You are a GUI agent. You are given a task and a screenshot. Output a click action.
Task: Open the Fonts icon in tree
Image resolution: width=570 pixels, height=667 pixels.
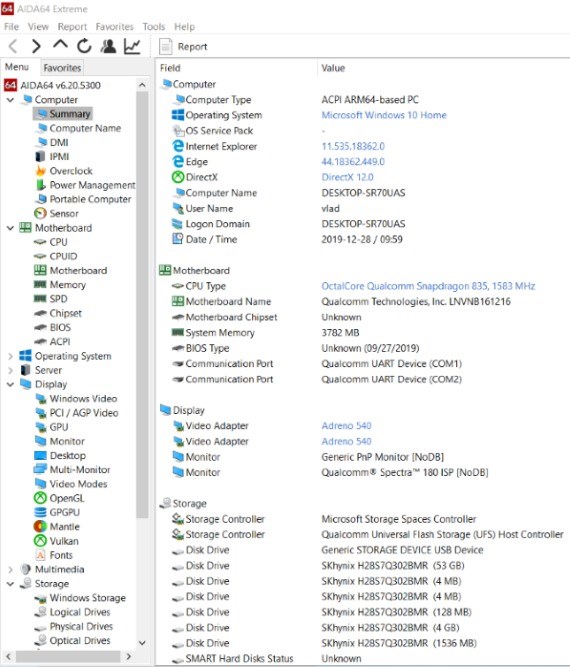pos(40,555)
